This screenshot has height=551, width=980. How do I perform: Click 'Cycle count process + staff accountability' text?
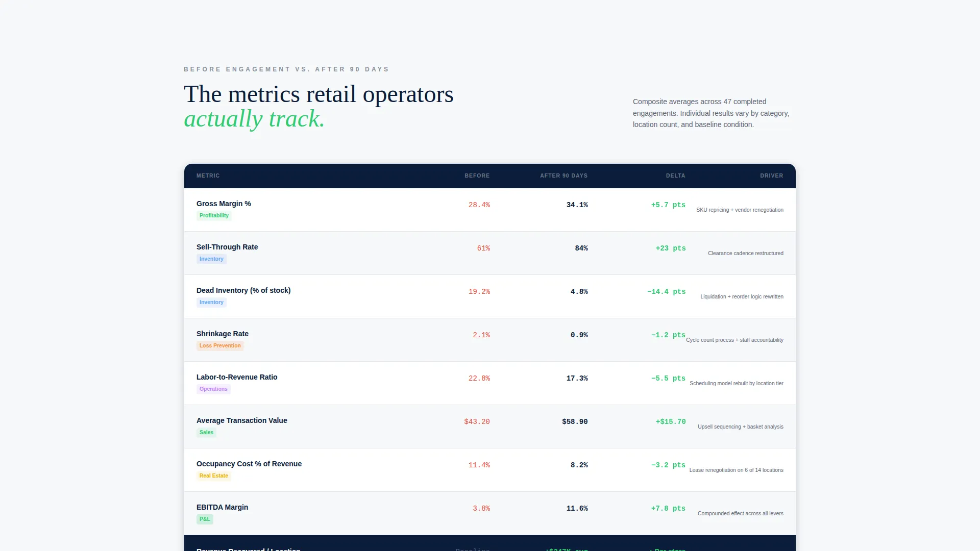(x=734, y=340)
